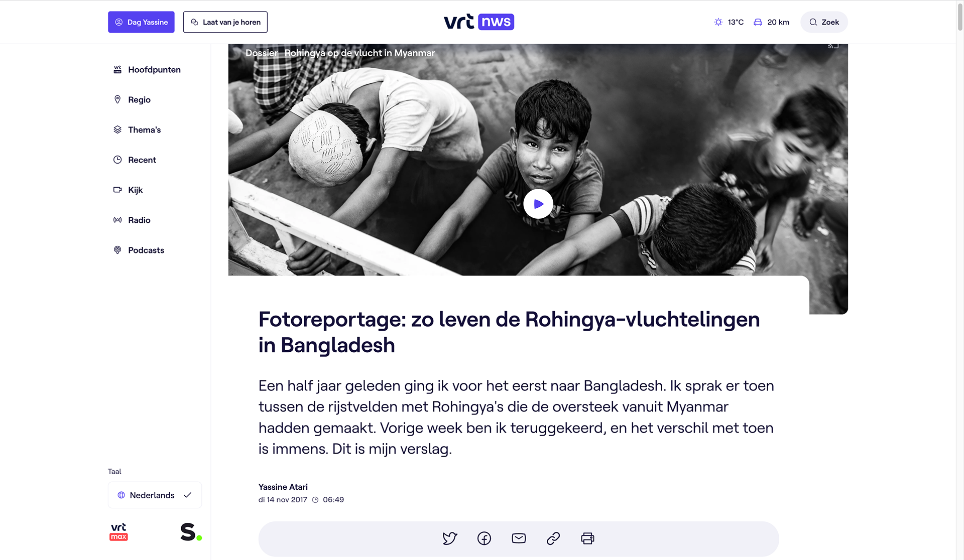Print the article using printer icon
The width and height of the screenshot is (964, 560).
(587, 538)
